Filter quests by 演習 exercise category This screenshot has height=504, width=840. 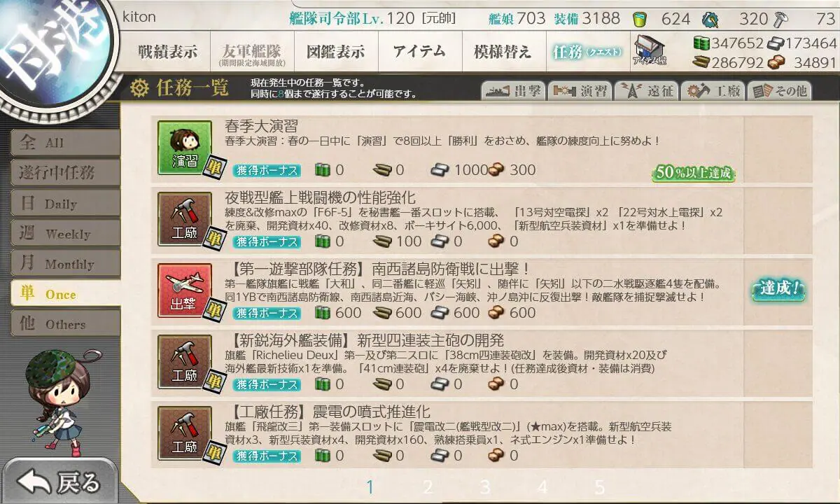[x=580, y=90]
